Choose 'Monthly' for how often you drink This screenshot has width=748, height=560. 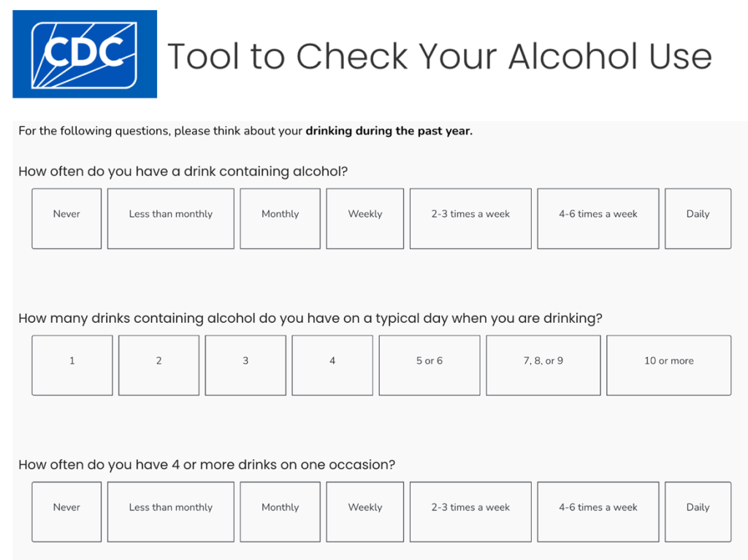click(x=280, y=218)
